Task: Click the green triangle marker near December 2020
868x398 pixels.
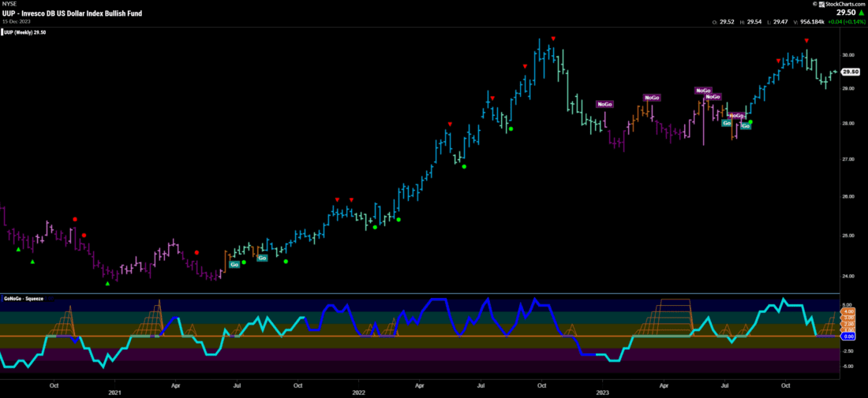Action: click(x=107, y=283)
